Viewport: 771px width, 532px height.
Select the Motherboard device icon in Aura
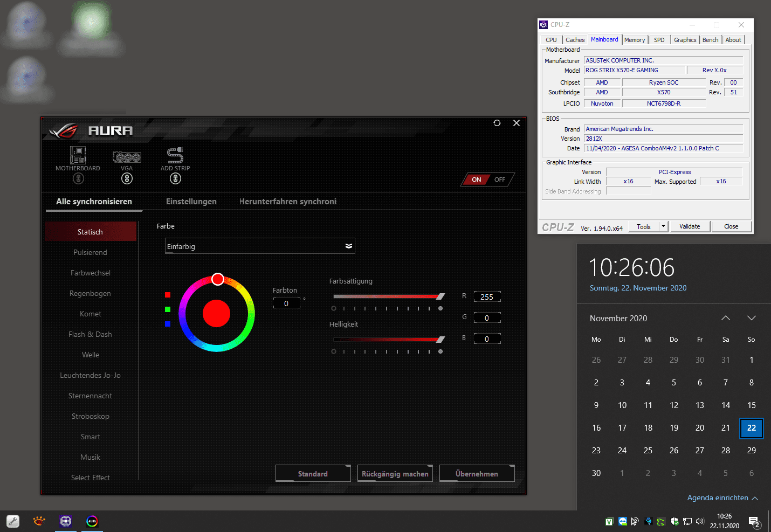(78, 155)
